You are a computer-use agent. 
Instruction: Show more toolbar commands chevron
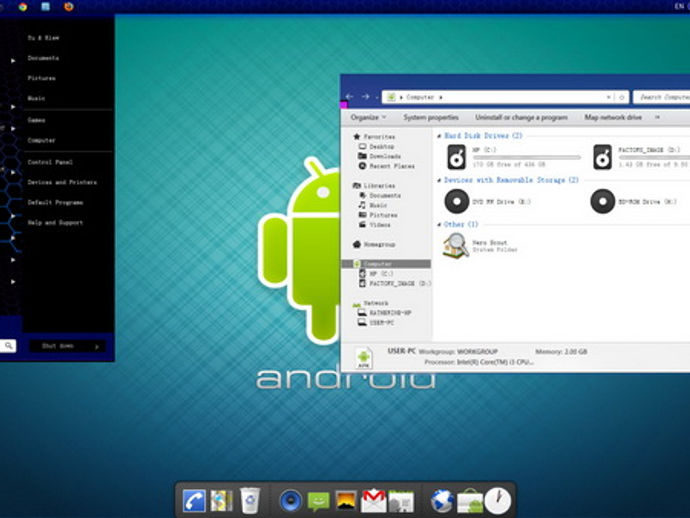657,117
